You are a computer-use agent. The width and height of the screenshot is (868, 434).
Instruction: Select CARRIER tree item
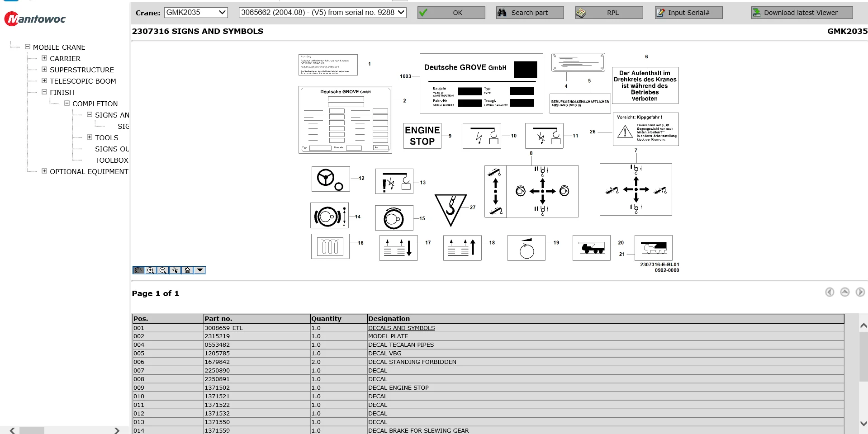pos(65,58)
